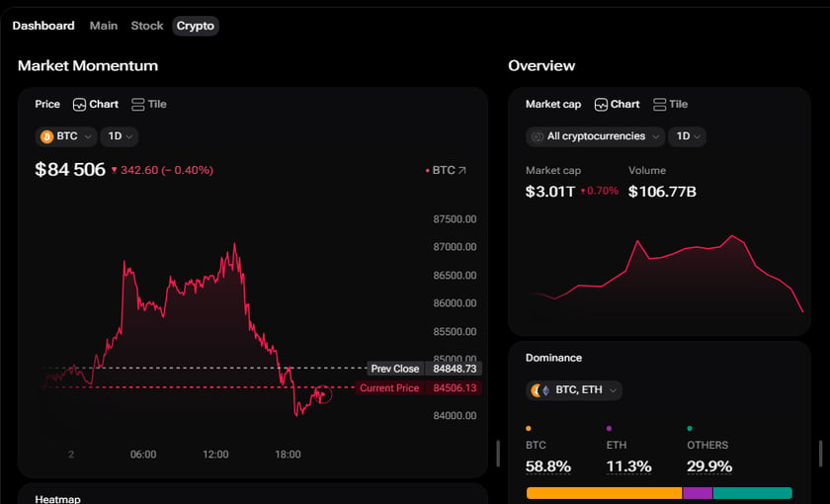Select the Crypto tab
830x504 pixels.
[x=196, y=26]
